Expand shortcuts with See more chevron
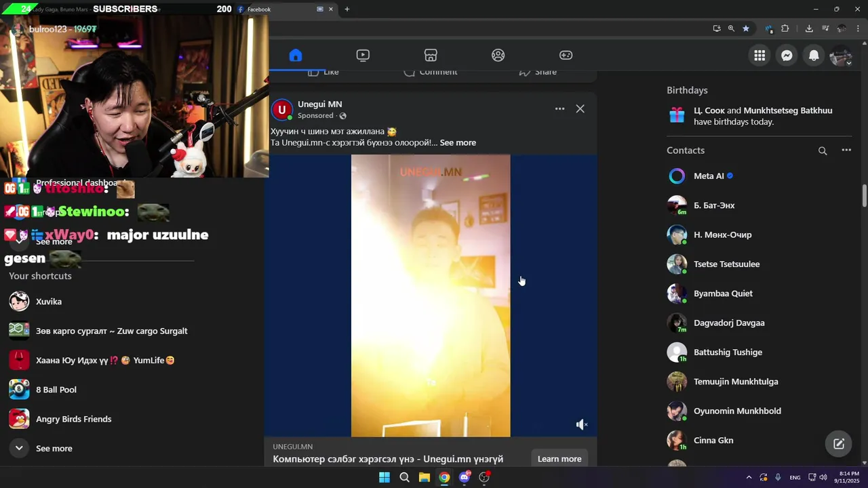The height and width of the screenshot is (488, 868). pos(19,448)
